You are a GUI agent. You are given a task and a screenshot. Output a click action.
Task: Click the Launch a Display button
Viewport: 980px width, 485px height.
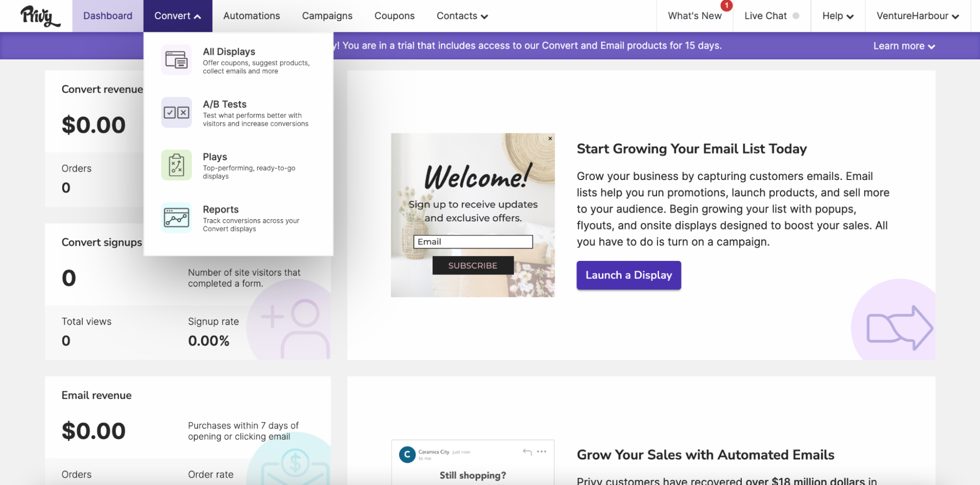click(628, 275)
